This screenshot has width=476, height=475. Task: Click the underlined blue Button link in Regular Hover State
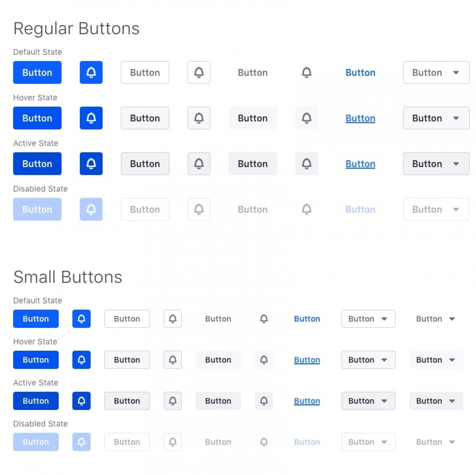[360, 118]
